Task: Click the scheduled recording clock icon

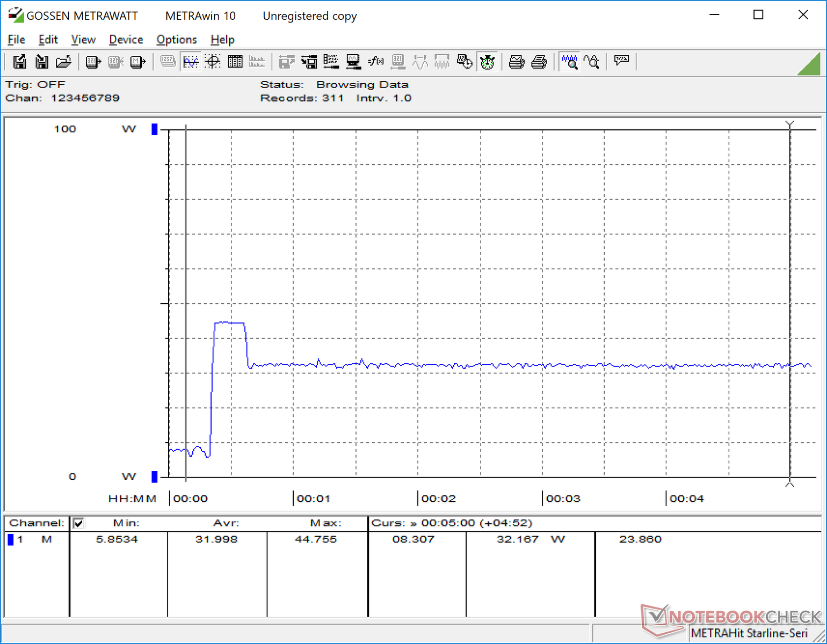Action: point(465,62)
